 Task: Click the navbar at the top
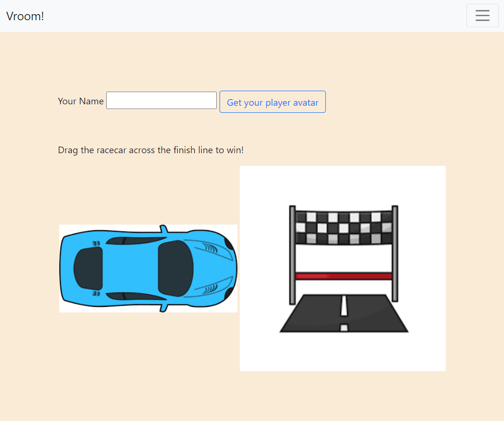235,16
